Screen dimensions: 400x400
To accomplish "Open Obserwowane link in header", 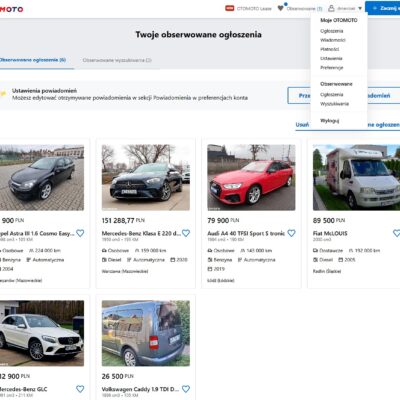I will [x=304, y=9].
